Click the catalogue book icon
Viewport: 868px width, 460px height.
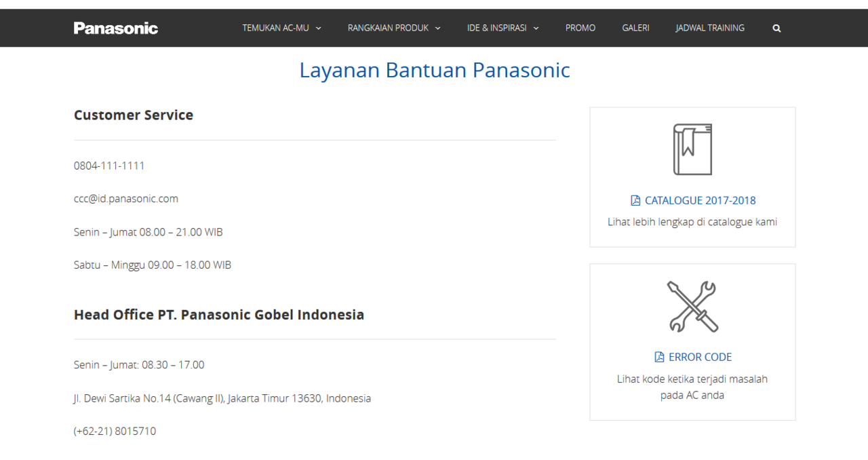pyautogui.click(x=692, y=149)
